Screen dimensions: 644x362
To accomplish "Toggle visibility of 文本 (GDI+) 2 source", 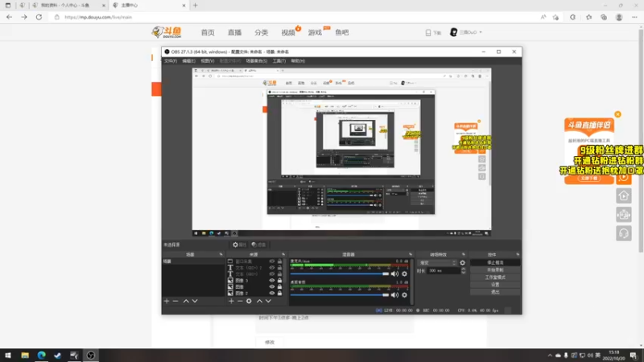I will pyautogui.click(x=272, y=268).
